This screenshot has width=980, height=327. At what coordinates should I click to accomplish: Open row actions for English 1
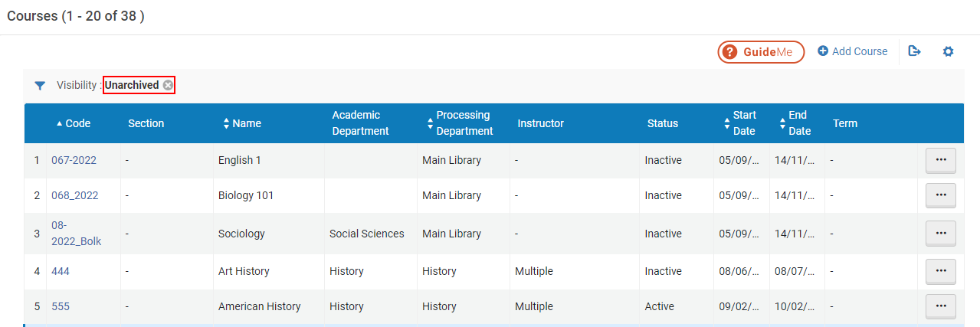click(x=940, y=160)
